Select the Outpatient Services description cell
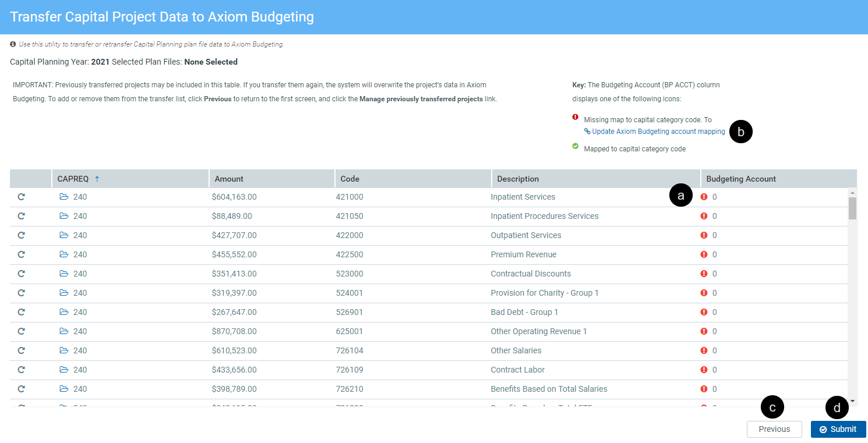The height and width of the screenshot is (443, 868). pyautogui.click(x=526, y=235)
